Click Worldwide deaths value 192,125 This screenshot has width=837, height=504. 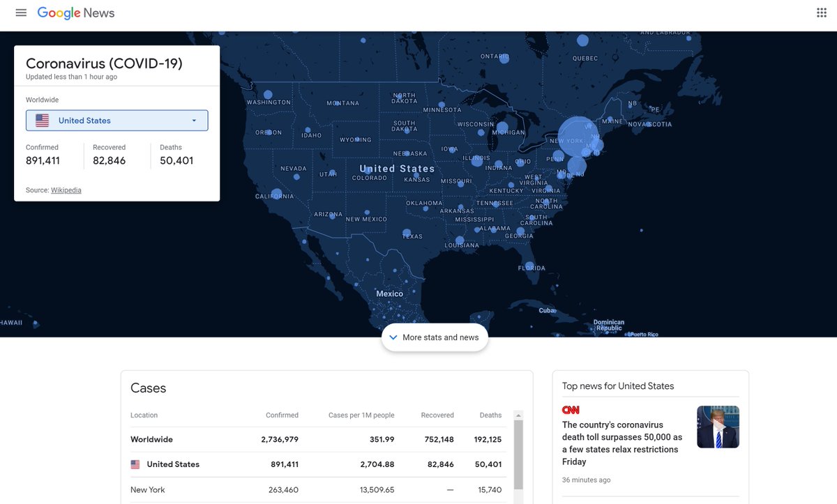(x=488, y=440)
